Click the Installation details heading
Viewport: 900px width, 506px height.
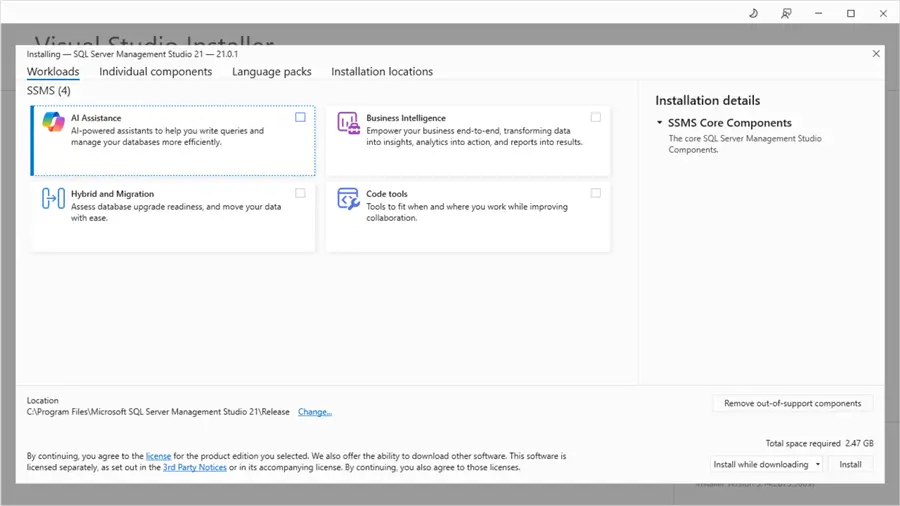coord(708,100)
